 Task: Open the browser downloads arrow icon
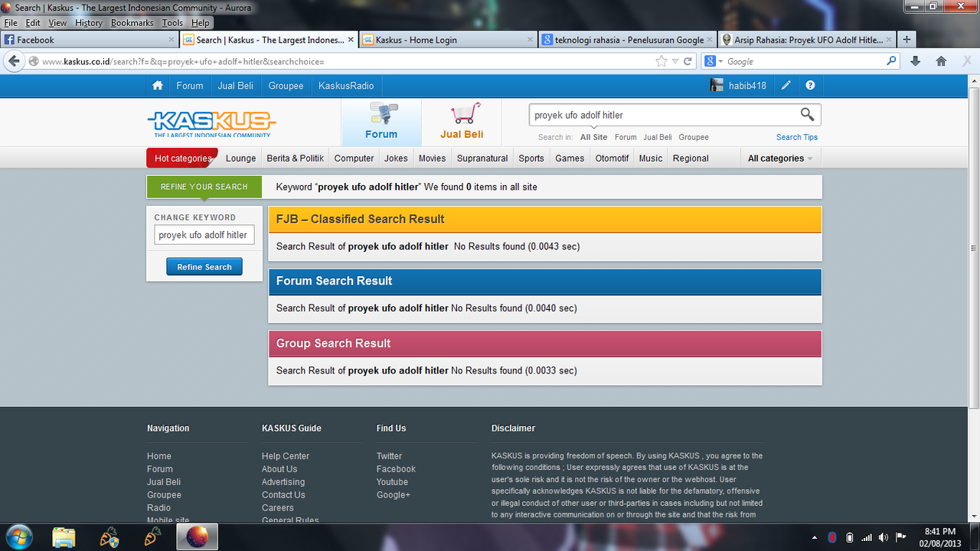pos(915,61)
